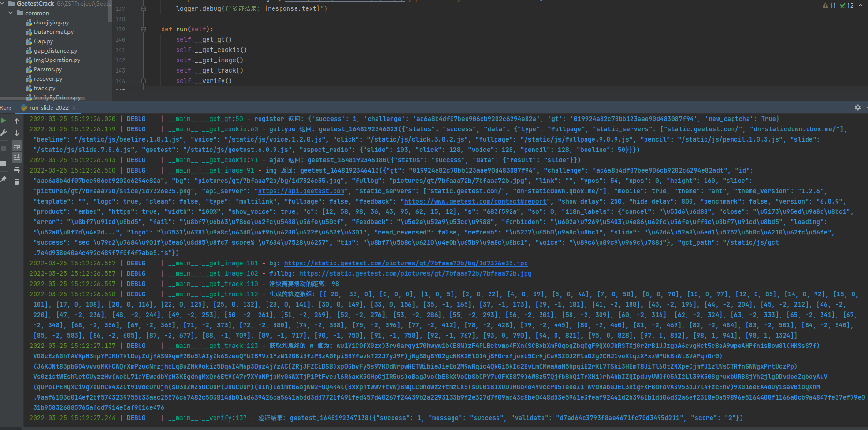Click the __get_track:110 source reference
868x430 pixels.
[213, 284]
